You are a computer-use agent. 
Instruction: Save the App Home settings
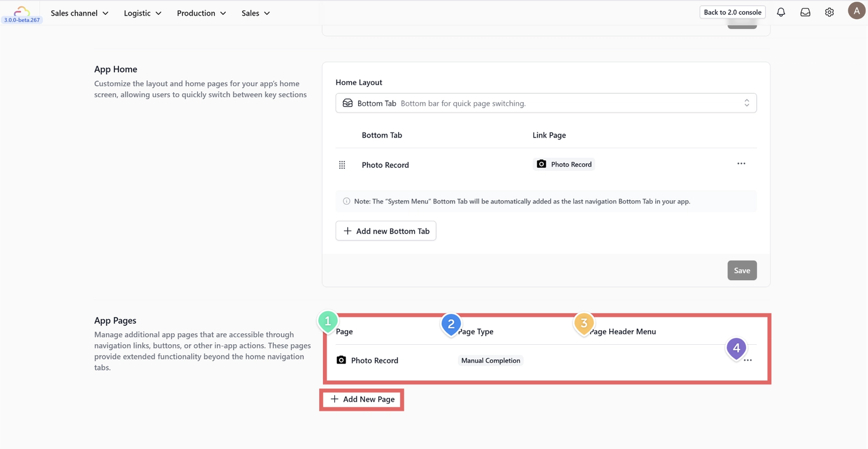(x=742, y=270)
